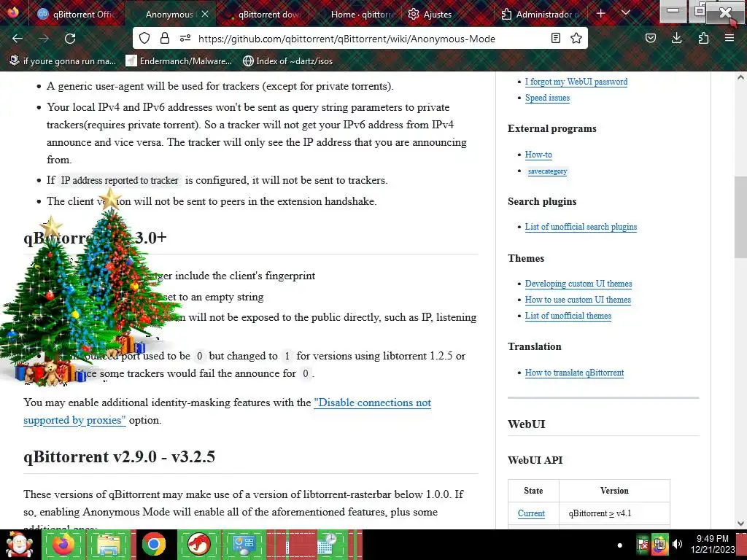This screenshot has height=560, width=747.
Task: Open the taskbar clock and date
Action: coord(713,544)
